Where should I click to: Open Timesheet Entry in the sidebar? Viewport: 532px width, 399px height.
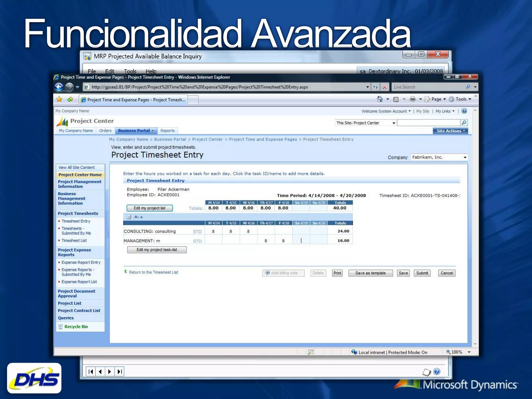76,221
